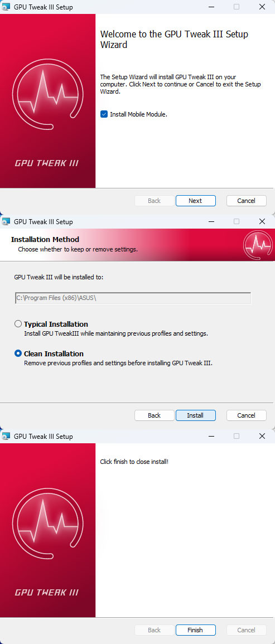The height and width of the screenshot is (644, 275).
Task: Click Back on the Installation Method page
Action: (x=154, y=415)
